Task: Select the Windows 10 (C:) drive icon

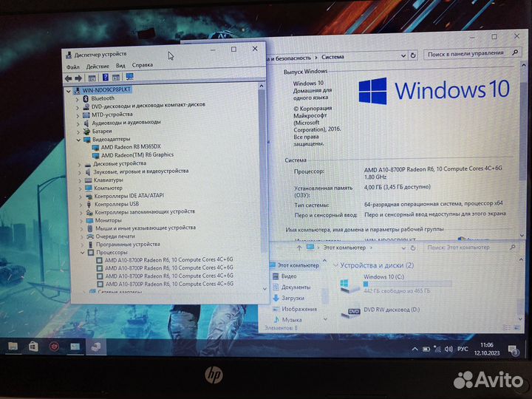Action: coord(349,286)
